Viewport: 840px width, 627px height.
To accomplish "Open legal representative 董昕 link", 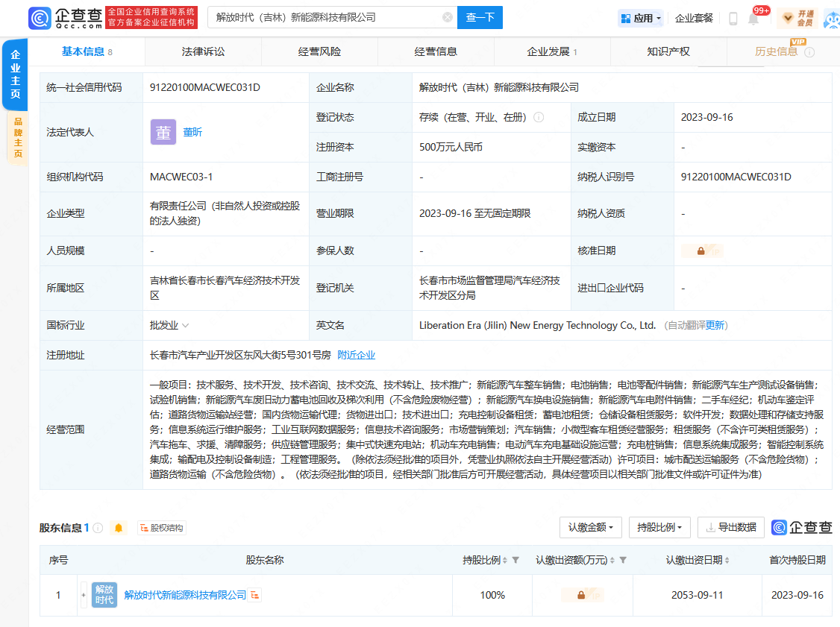I will [192, 132].
